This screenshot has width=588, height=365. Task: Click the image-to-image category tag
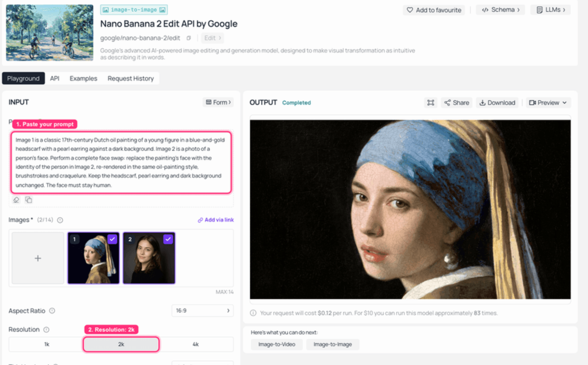point(134,10)
